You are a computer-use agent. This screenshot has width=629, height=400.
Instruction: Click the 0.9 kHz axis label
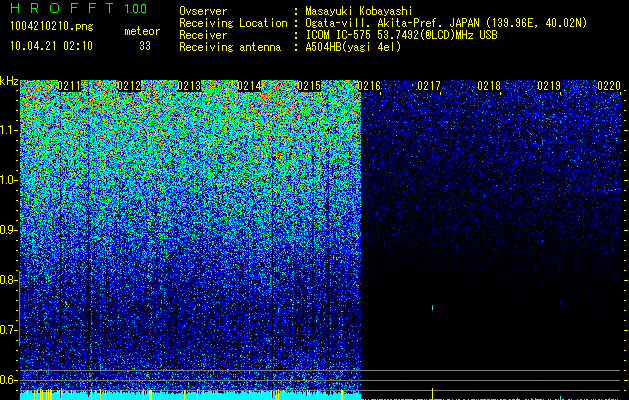point(8,230)
